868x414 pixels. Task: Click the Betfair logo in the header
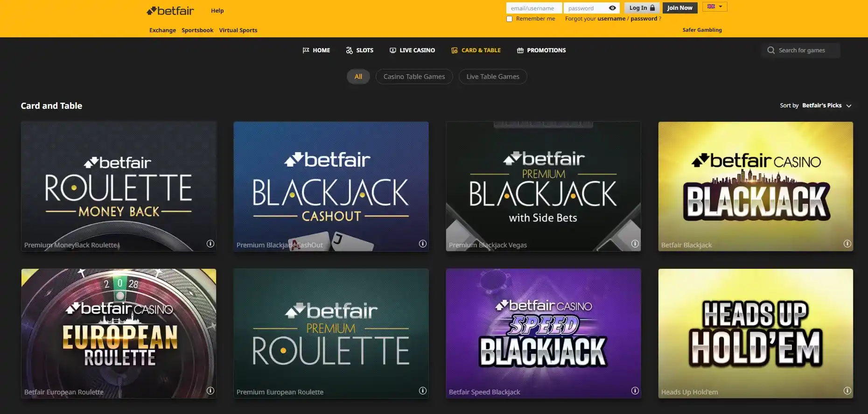click(170, 10)
